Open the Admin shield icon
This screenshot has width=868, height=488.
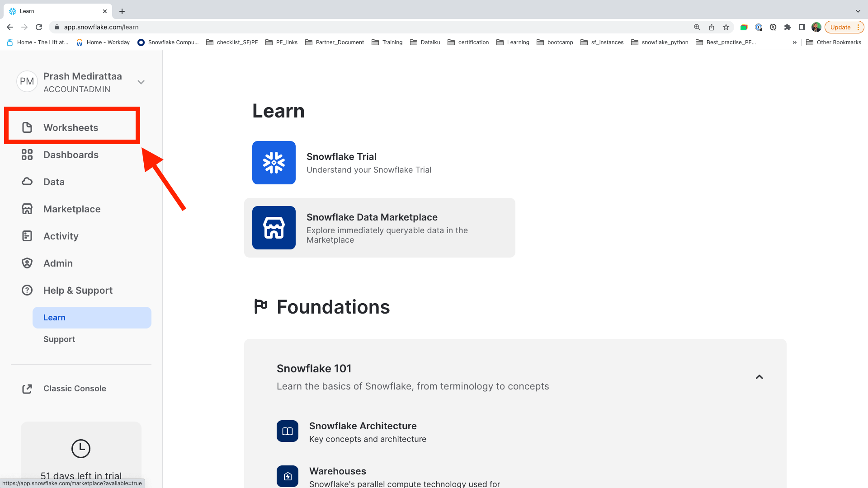tap(27, 263)
